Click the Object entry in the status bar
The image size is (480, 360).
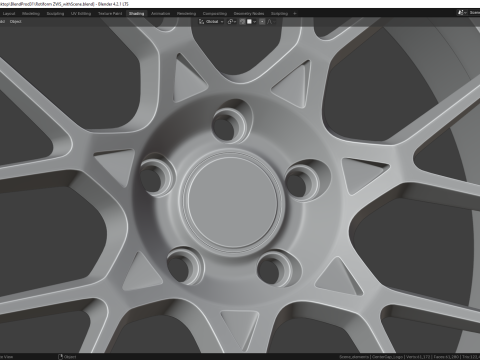[67, 357]
